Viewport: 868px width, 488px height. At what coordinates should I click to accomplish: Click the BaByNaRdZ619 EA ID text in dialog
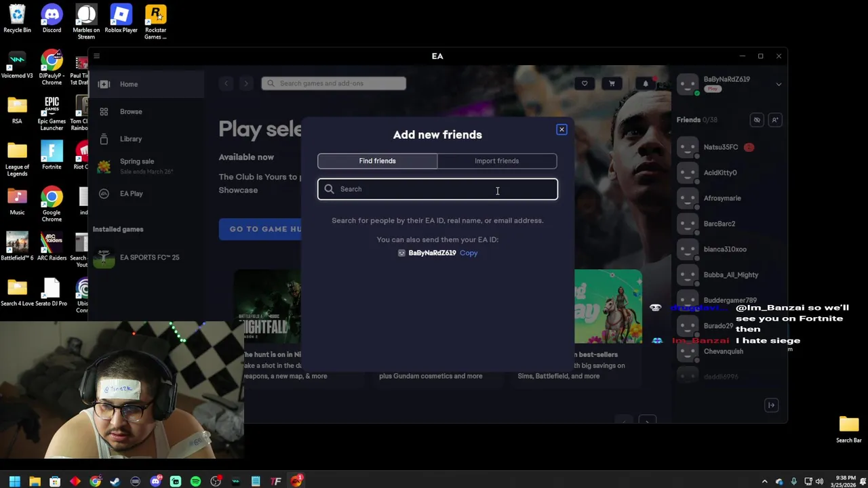click(432, 253)
